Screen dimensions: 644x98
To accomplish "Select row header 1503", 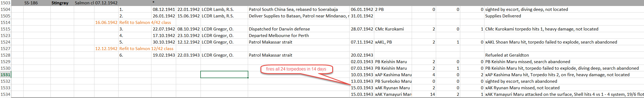I will (5, 3).
